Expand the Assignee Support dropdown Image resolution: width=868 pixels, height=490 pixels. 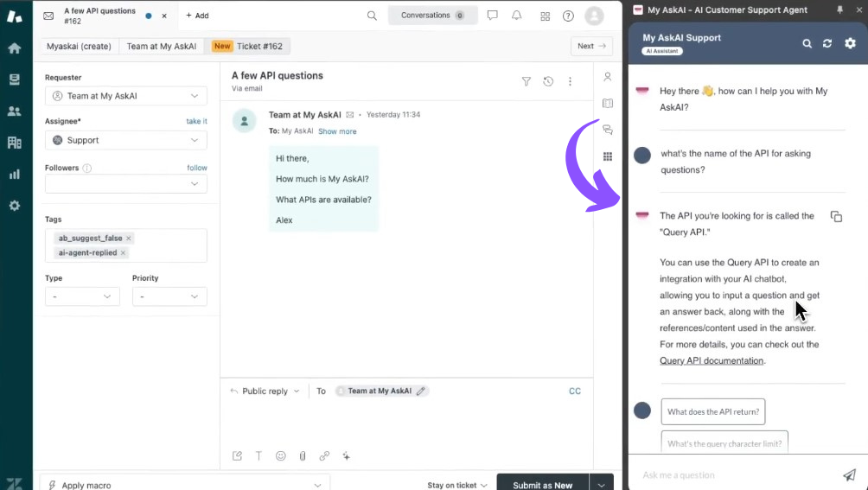click(126, 140)
